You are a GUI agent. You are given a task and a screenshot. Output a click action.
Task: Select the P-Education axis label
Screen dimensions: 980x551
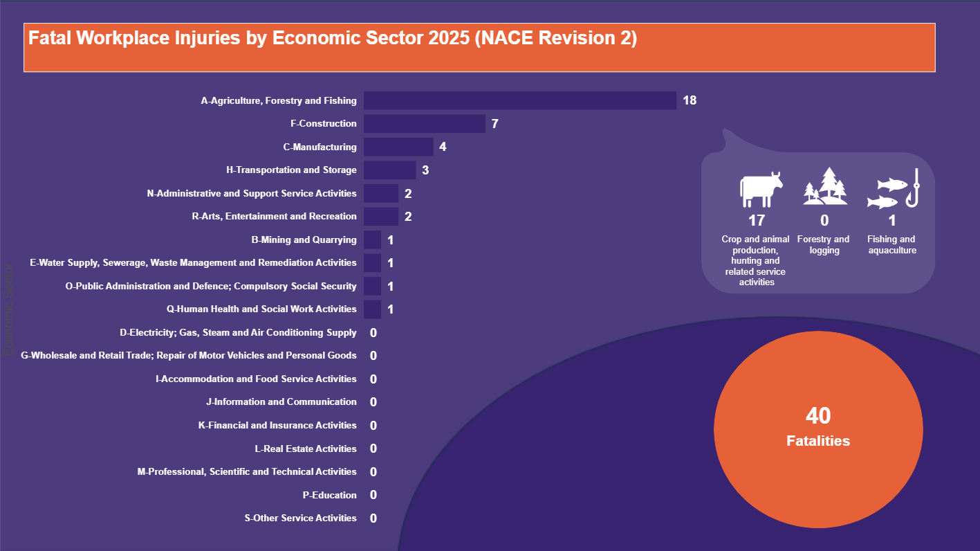[x=330, y=495]
